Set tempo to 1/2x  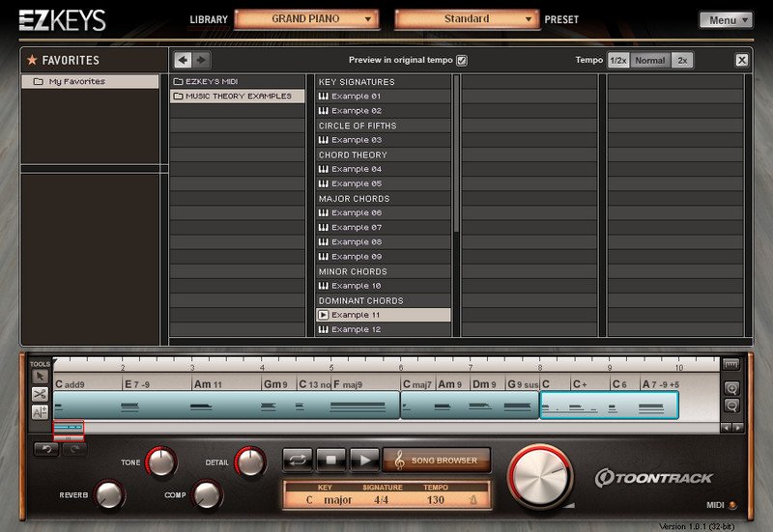click(617, 60)
